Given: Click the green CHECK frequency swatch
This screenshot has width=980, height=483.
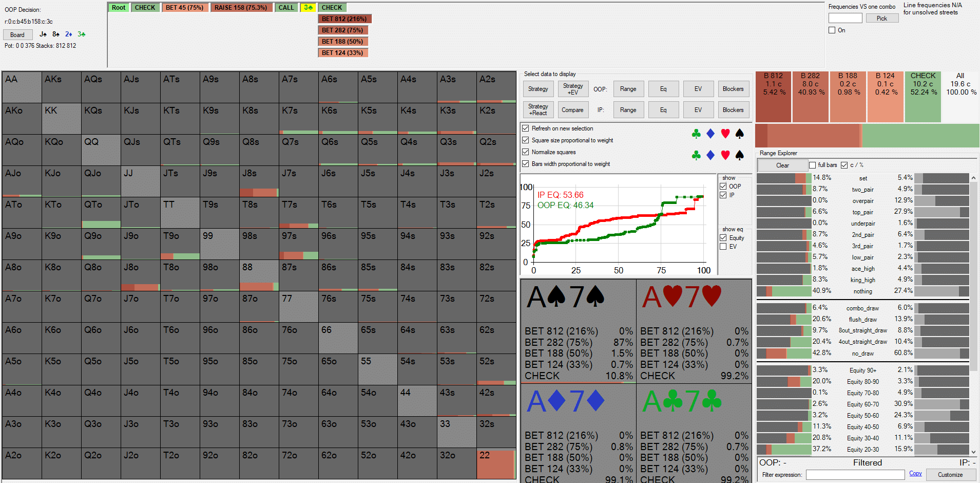Looking at the screenshot, I should pyautogui.click(x=923, y=96).
